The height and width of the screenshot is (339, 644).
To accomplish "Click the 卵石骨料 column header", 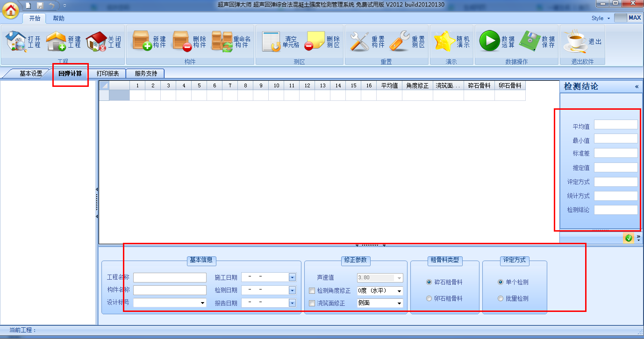I will 510,85.
